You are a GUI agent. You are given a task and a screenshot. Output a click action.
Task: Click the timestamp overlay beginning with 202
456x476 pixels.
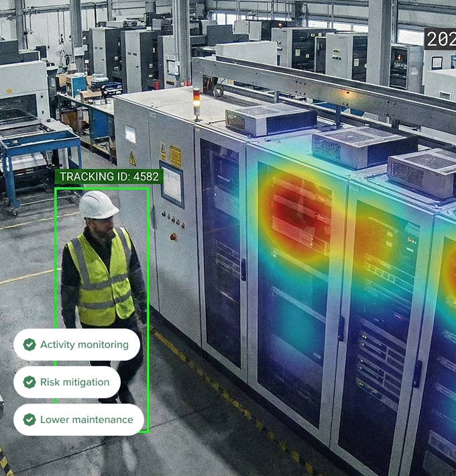440,39
